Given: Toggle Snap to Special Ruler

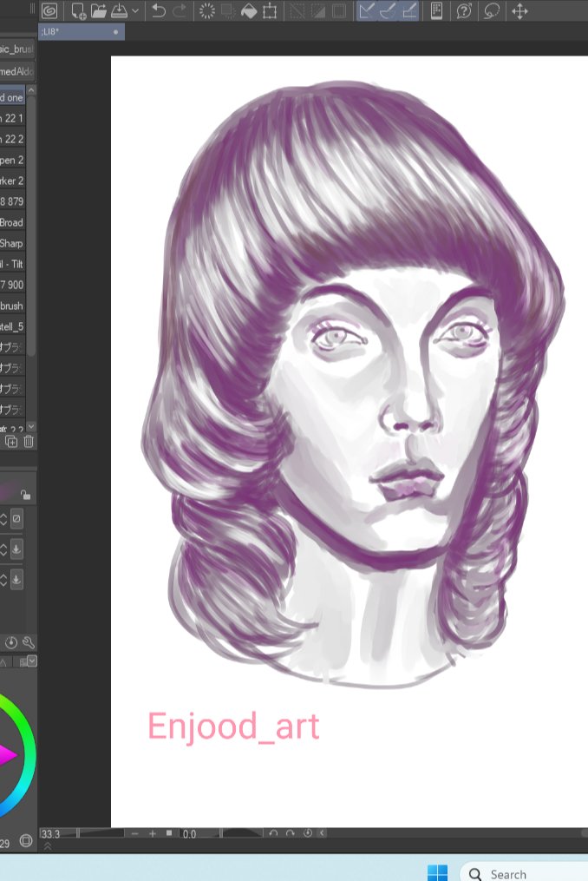Looking at the screenshot, I should pos(388,10).
